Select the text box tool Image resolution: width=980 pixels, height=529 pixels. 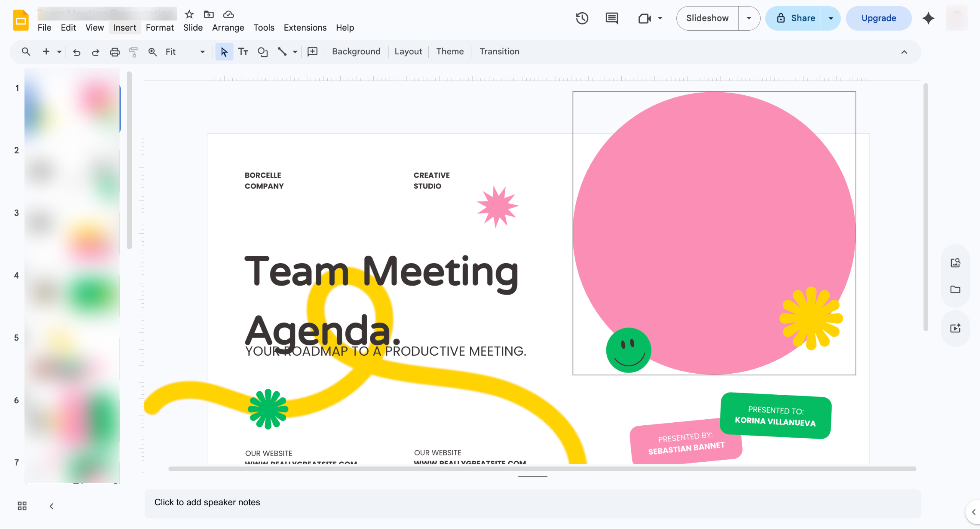[243, 52]
